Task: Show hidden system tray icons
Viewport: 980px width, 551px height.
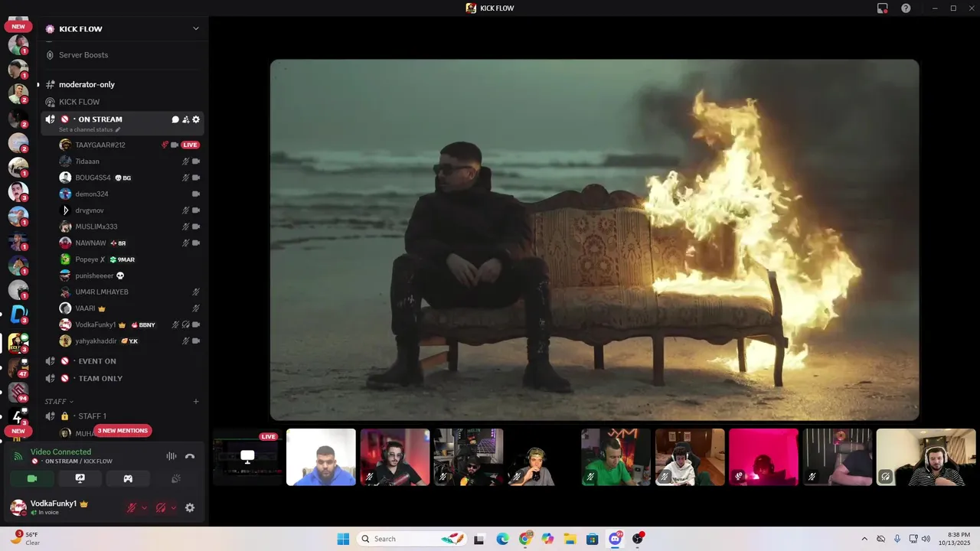Action: (864, 539)
